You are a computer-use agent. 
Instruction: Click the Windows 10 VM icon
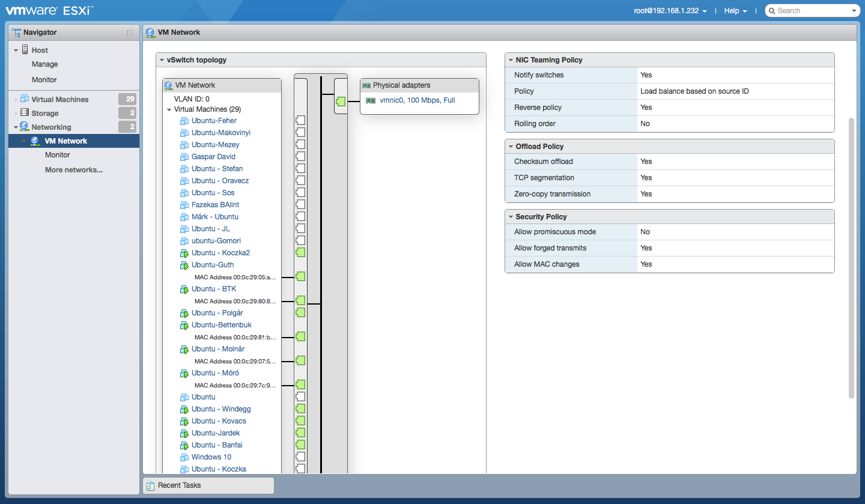tap(184, 457)
